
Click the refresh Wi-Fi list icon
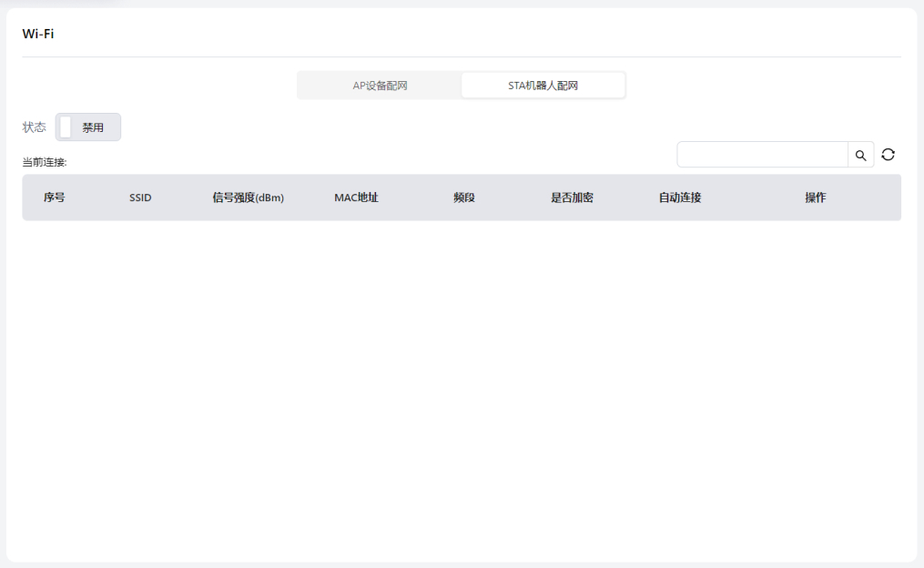pos(888,155)
